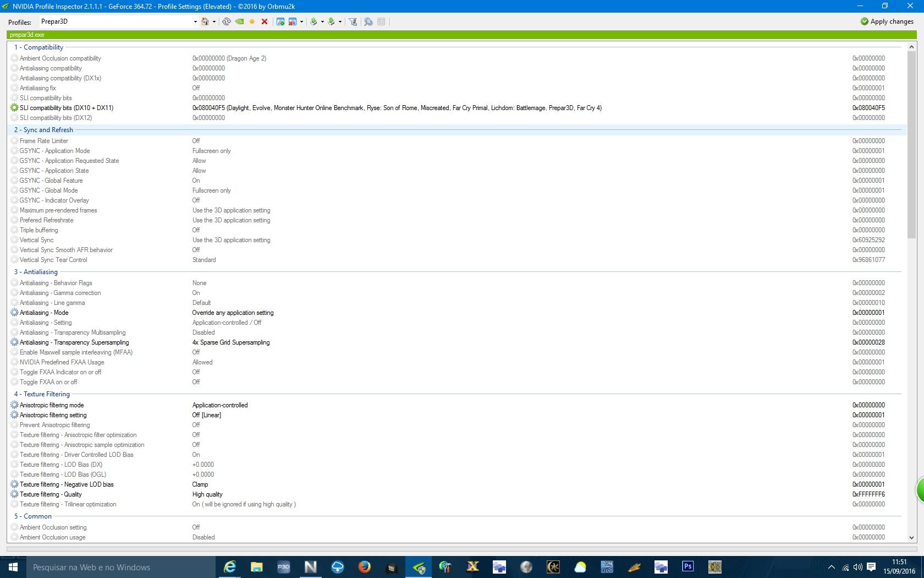
Task: Open the Windows Start menu
Action: (13, 567)
